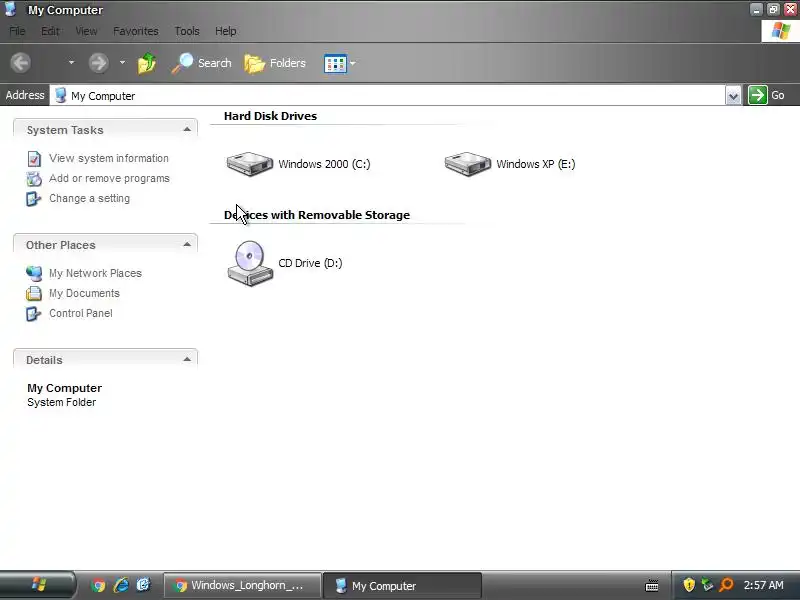Viewport: 800px width, 600px height.
Task: Click the System Folder details text
Action: click(61, 402)
